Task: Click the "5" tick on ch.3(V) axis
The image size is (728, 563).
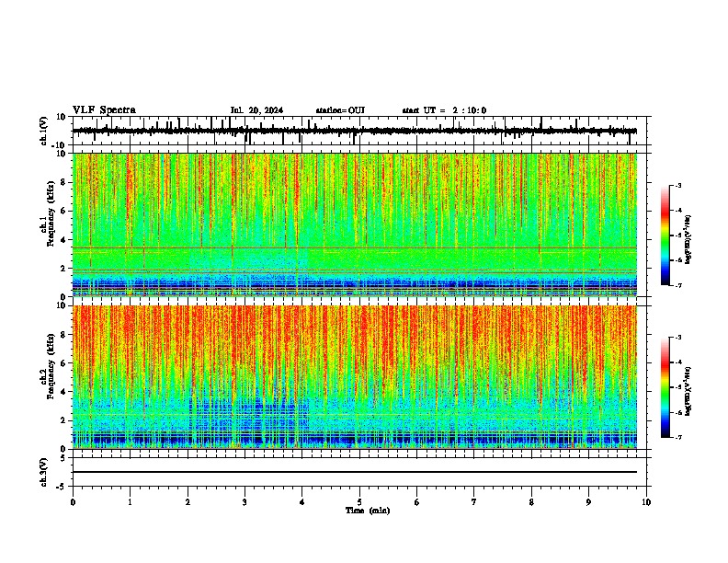Action: 63,458
